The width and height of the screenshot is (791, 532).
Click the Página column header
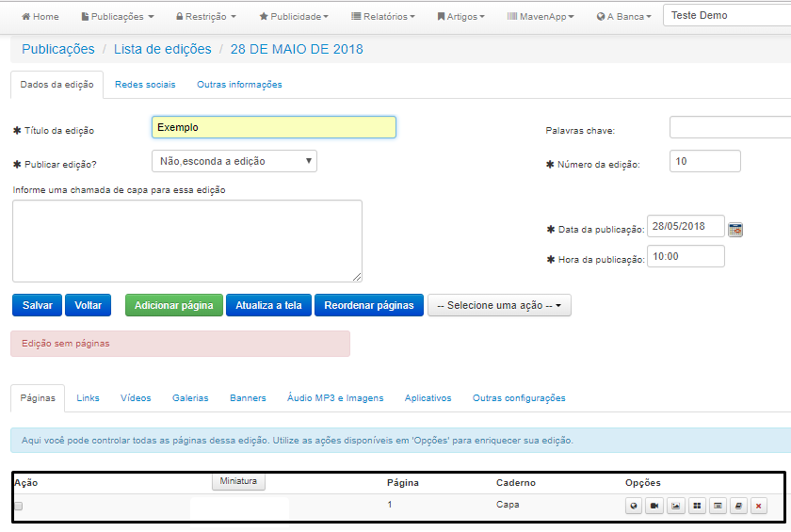point(403,483)
